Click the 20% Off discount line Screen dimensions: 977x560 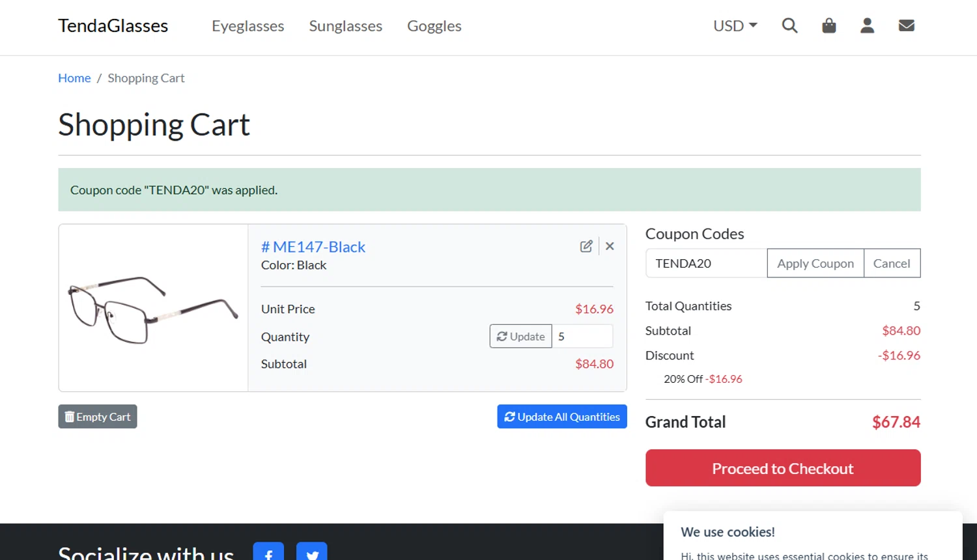(703, 379)
